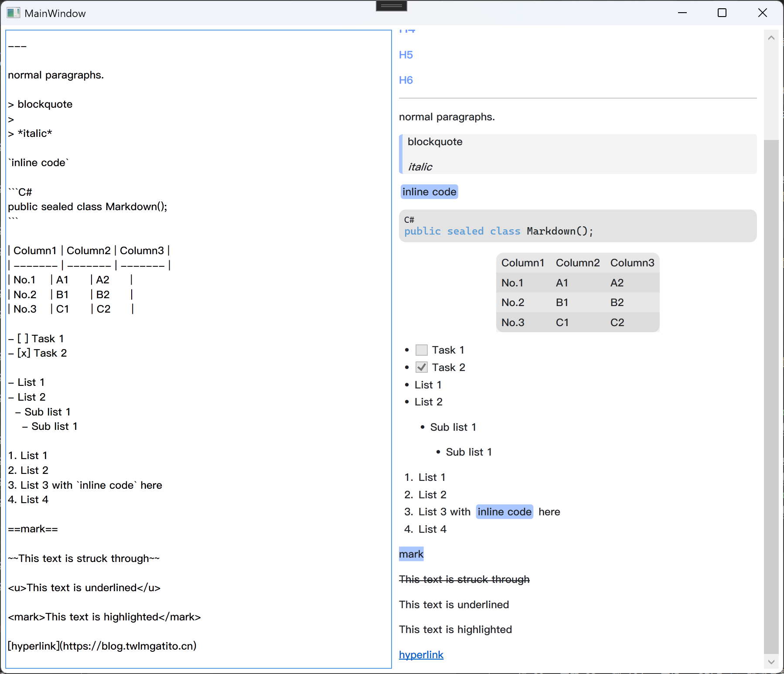Click the H6 heading in preview

point(406,80)
